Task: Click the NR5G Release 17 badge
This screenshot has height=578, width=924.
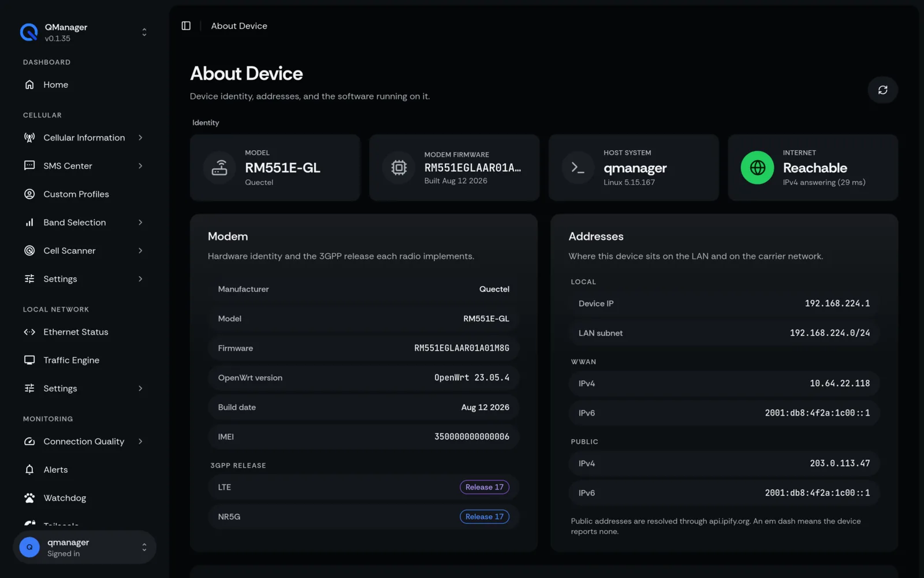Action: tap(485, 517)
